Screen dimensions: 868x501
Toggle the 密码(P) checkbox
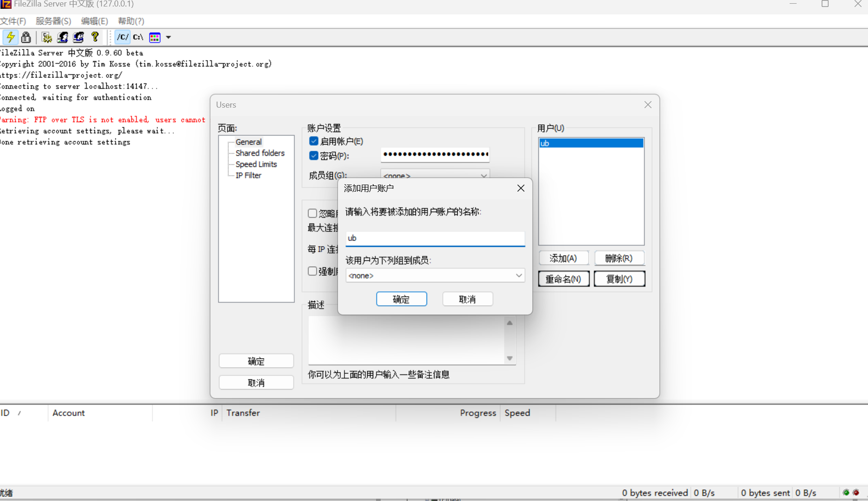[x=314, y=155]
